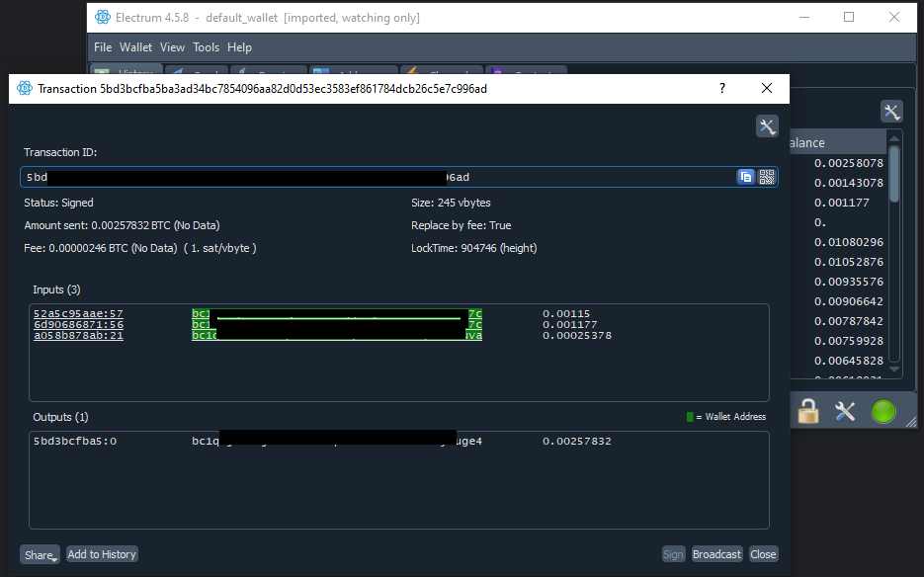Open main window toolbar wrench icon
This screenshot has height=577, width=924.
(x=891, y=112)
